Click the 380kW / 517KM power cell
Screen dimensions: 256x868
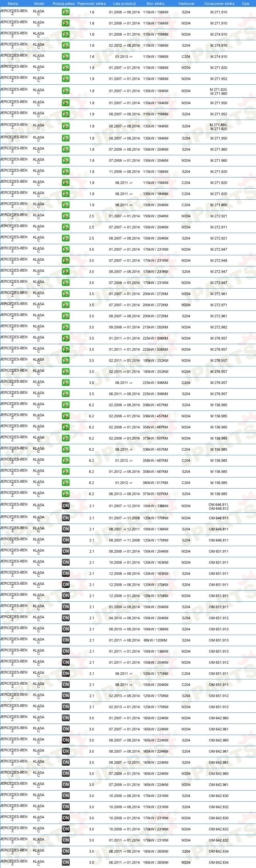point(155,483)
